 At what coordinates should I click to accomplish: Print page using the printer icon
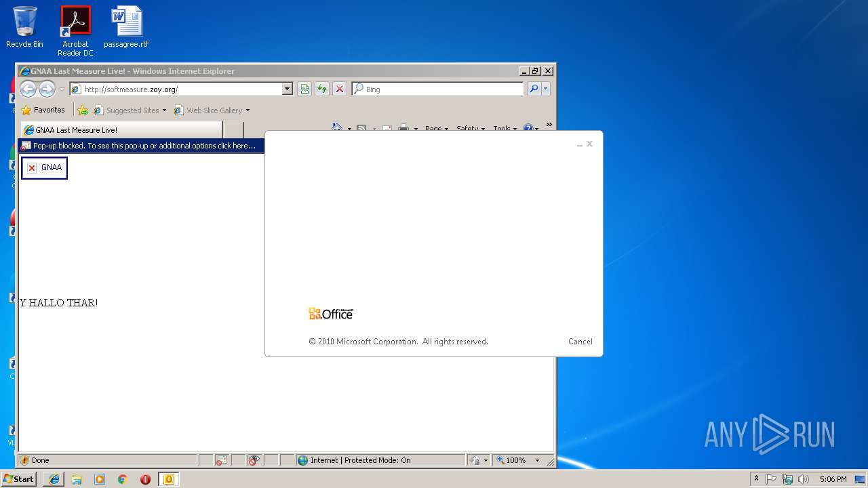[403, 128]
